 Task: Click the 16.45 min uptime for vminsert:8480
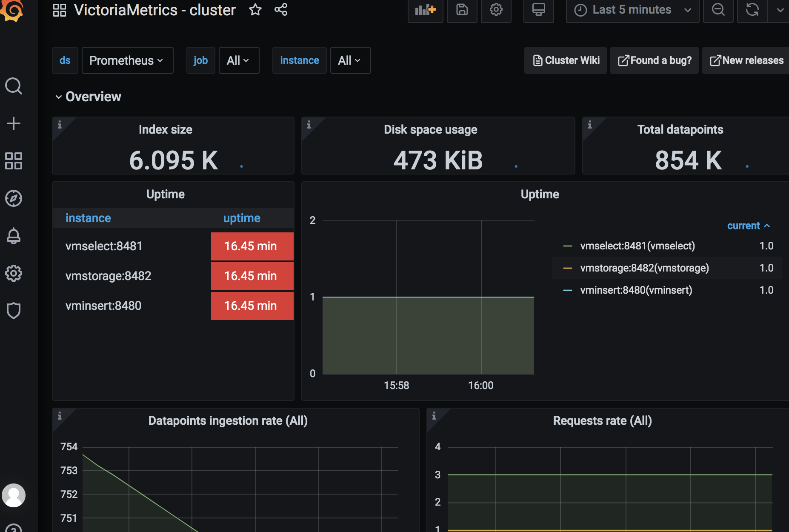[252, 306]
